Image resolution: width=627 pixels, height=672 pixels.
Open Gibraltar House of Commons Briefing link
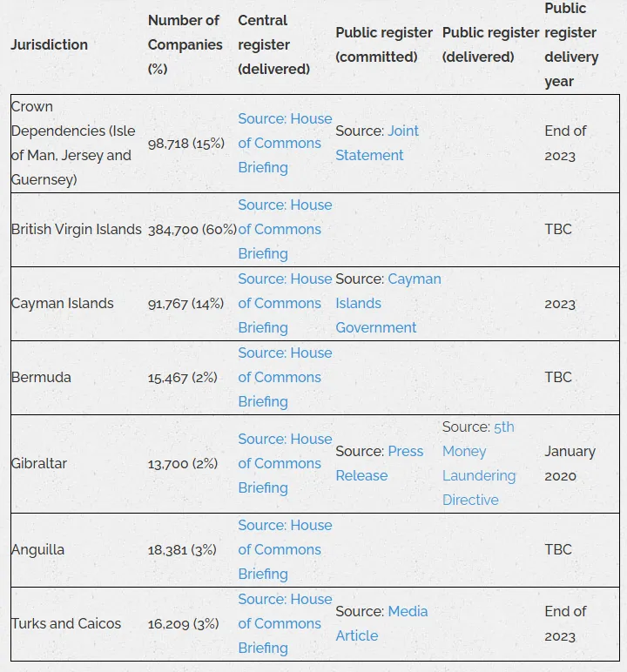click(285, 464)
